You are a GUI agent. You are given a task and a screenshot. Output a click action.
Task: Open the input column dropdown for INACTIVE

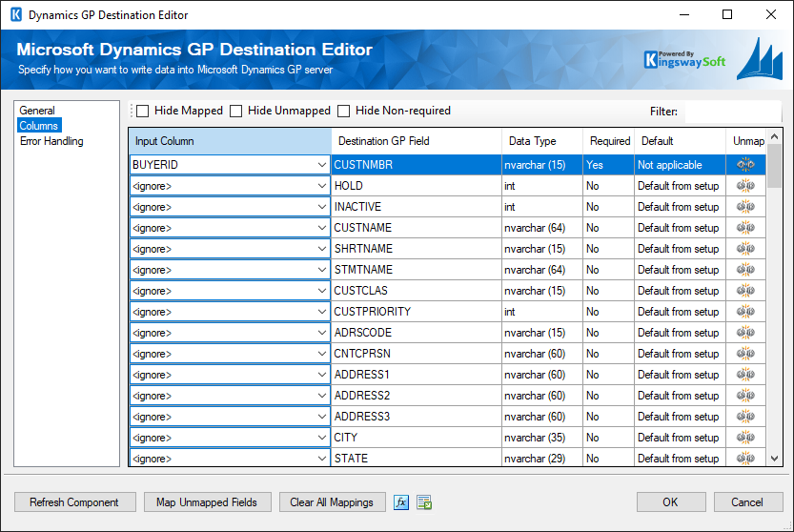click(321, 207)
